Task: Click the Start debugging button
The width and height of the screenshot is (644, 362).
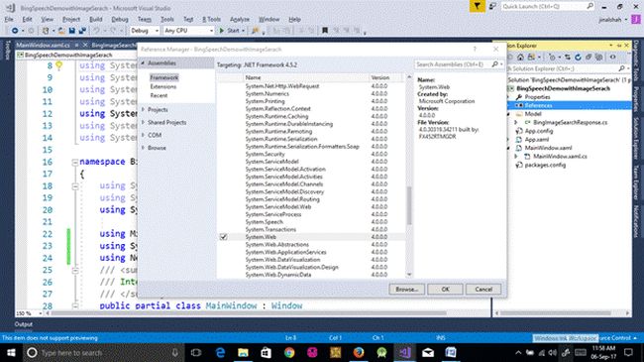Action: [229, 31]
